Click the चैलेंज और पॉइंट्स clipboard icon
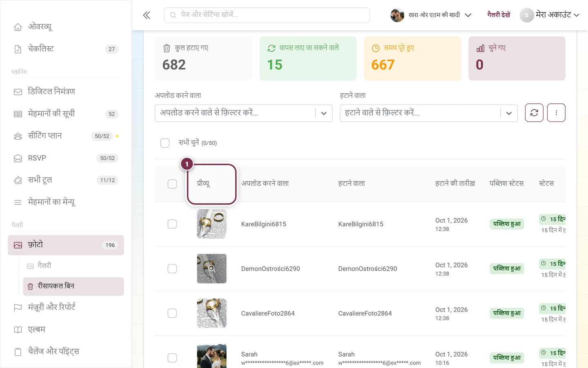 pyautogui.click(x=18, y=352)
